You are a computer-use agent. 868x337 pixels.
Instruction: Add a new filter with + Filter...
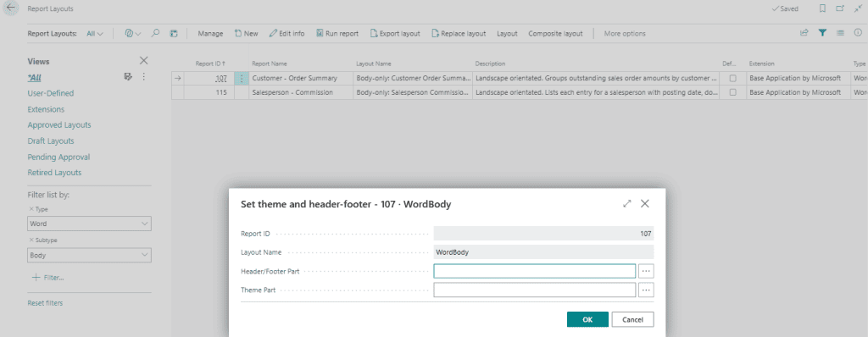click(x=48, y=277)
